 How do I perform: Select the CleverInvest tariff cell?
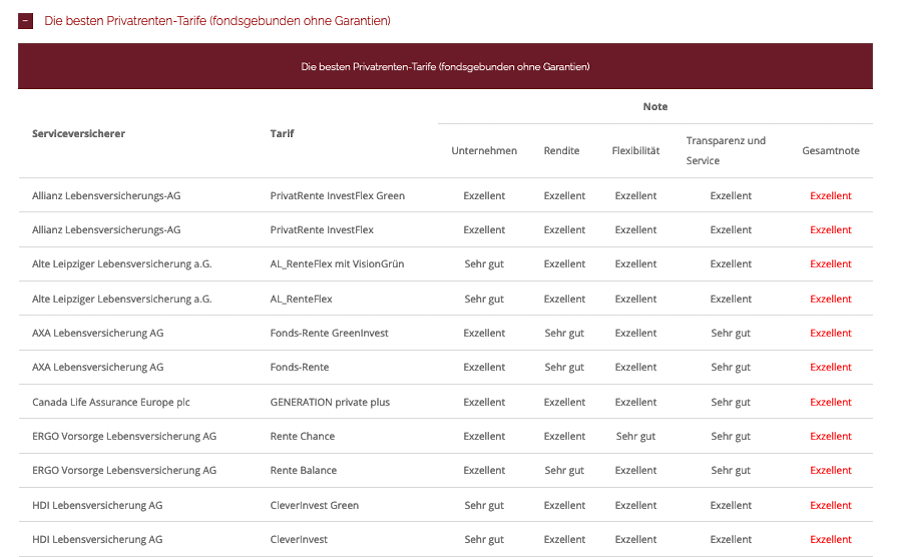(x=299, y=539)
